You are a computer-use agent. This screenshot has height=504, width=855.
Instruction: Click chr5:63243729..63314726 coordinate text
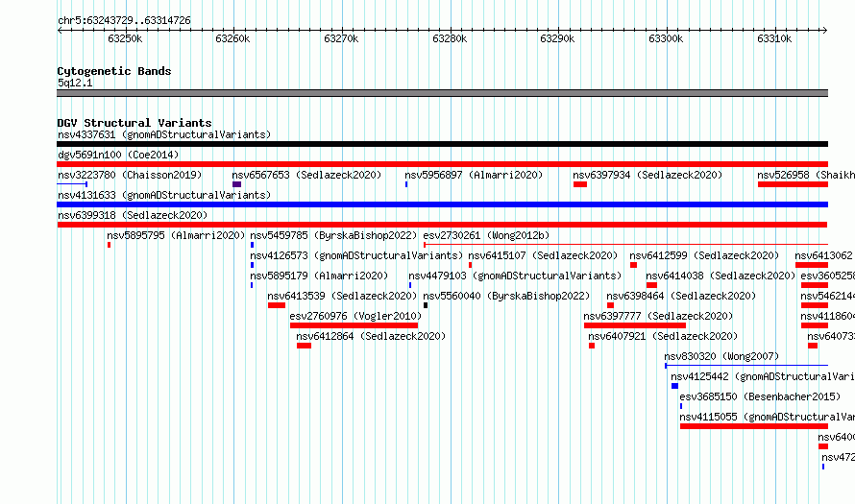coord(124,21)
